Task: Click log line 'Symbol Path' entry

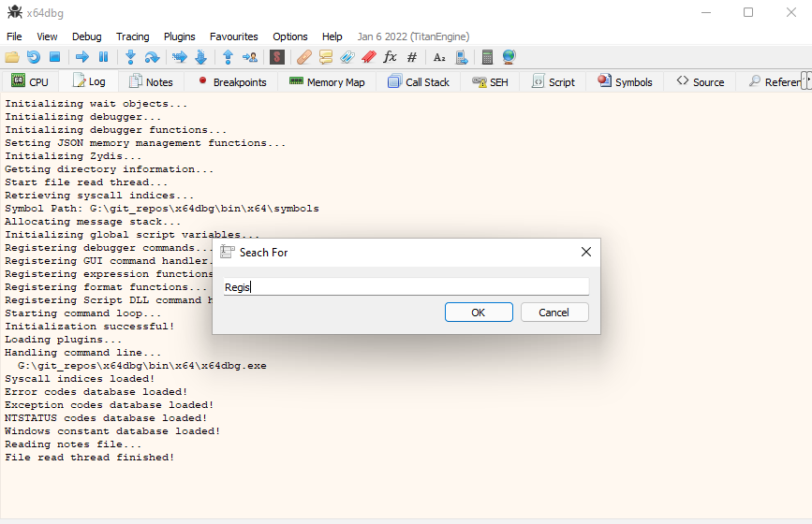Action: [162, 209]
